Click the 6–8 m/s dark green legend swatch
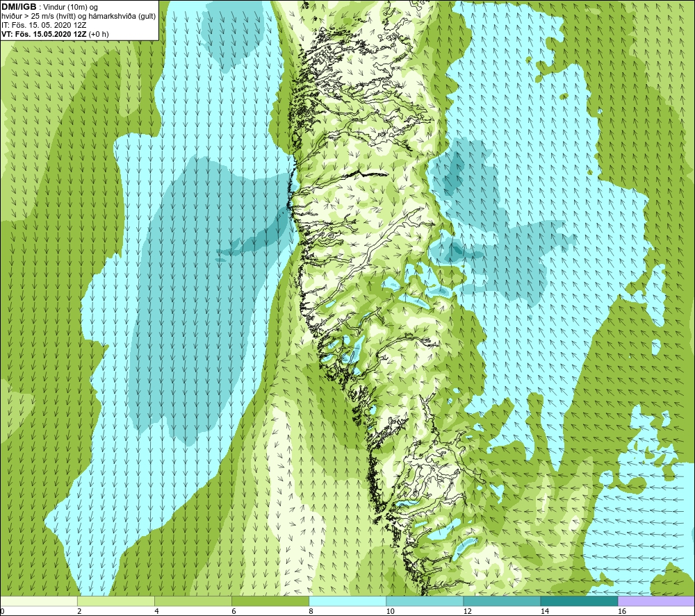This screenshot has height=616, width=695. [x=270, y=601]
